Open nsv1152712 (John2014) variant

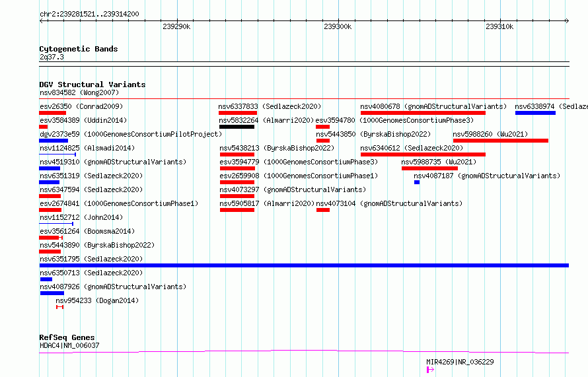[x=81, y=217]
